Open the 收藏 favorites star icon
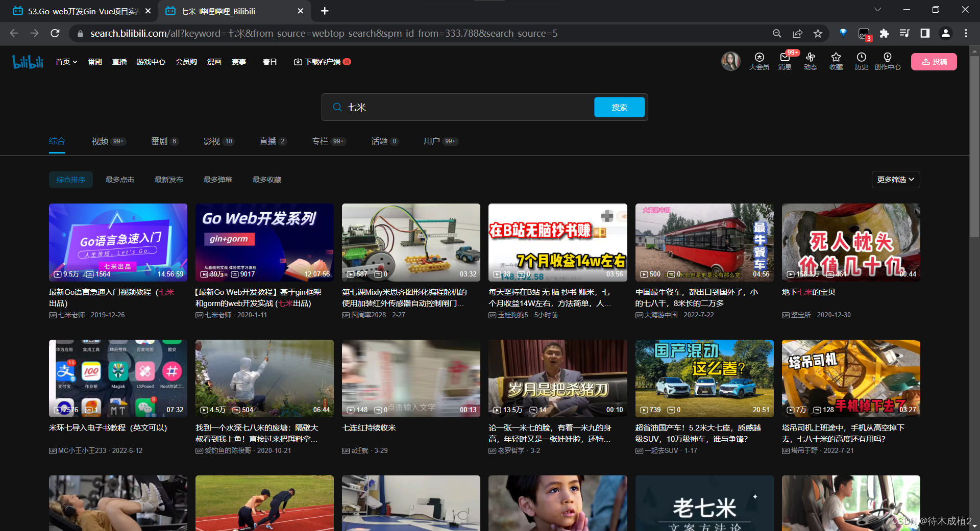Screen dimensions: 980x531 pyautogui.click(x=836, y=61)
